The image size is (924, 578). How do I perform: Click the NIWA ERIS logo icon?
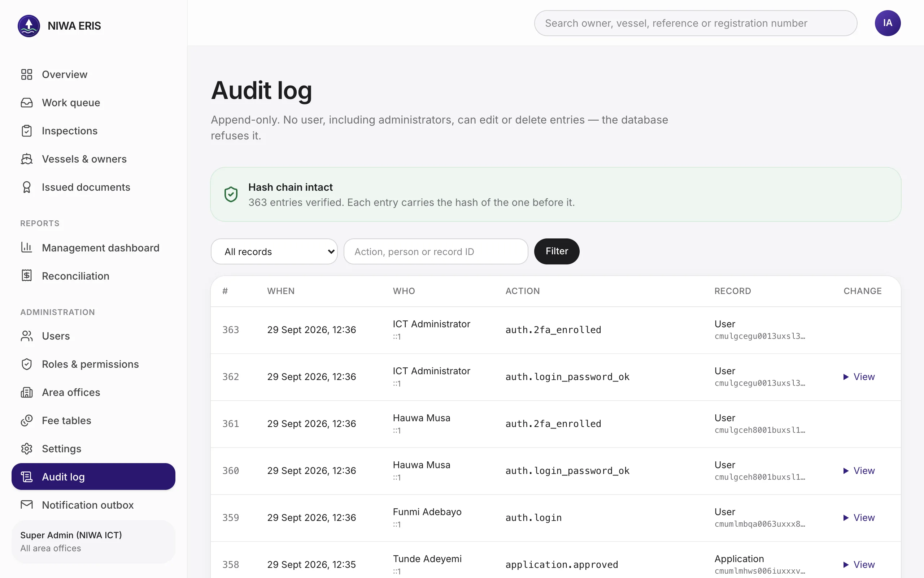coord(29,26)
